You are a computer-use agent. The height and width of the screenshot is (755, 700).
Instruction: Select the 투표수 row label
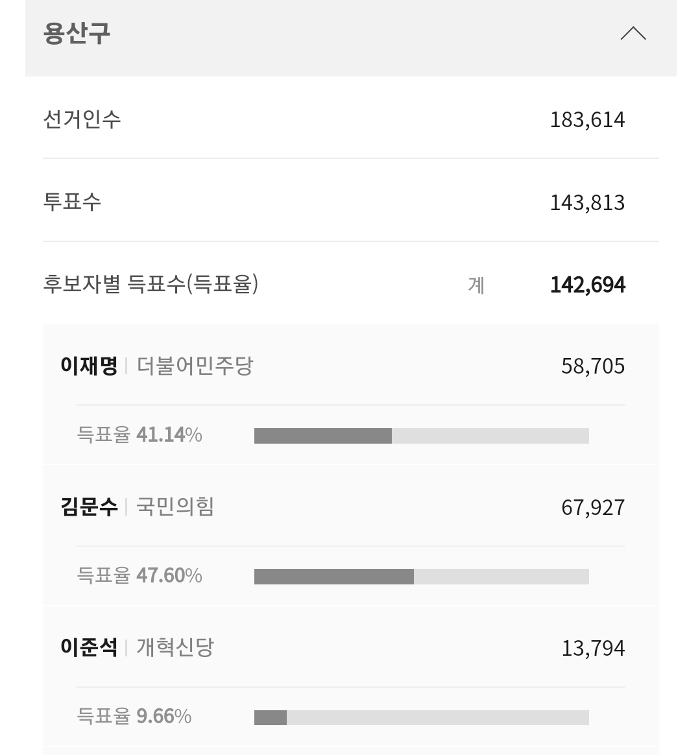click(x=72, y=202)
